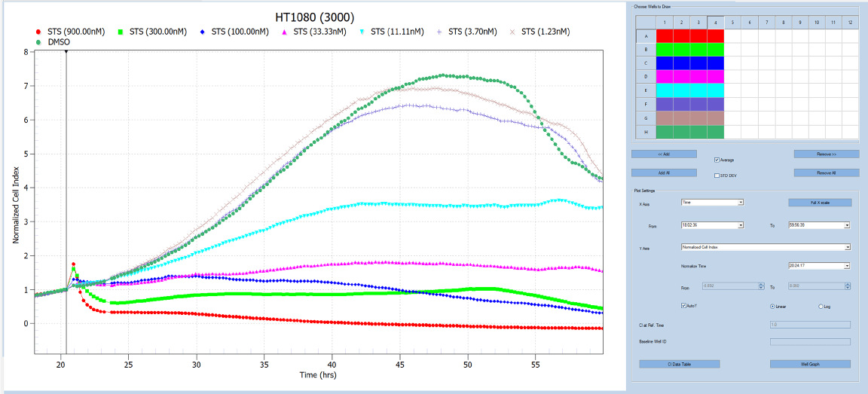Uncheck the Average checkbox
The height and width of the screenshot is (394, 868).
point(717,160)
